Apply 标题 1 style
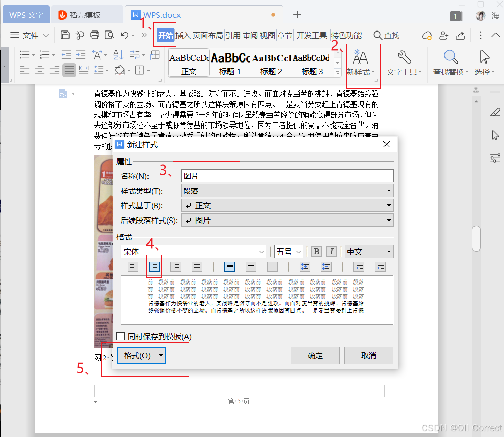 tap(230, 63)
